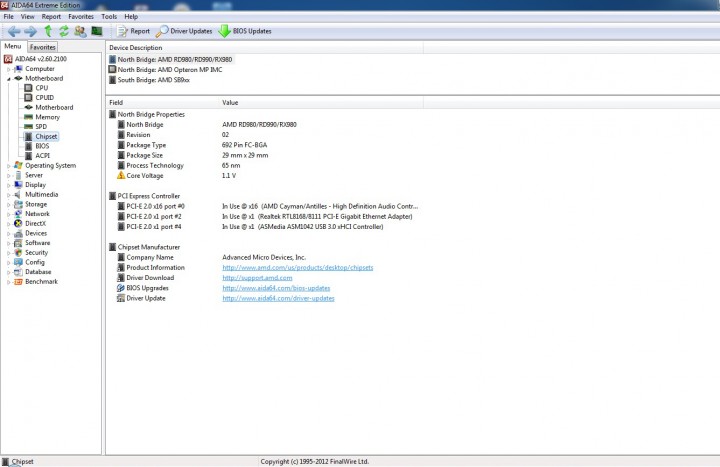
Task: Expand the DirectX node
Action: pos(8,224)
